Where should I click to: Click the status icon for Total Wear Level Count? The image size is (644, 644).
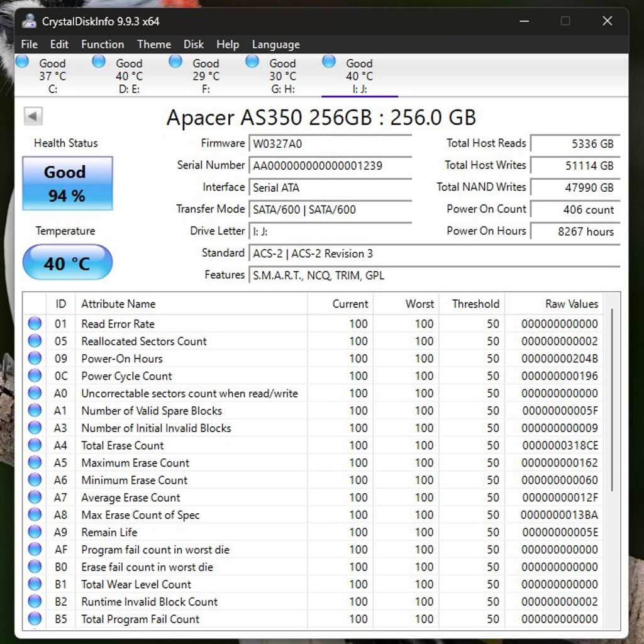click(x=35, y=584)
